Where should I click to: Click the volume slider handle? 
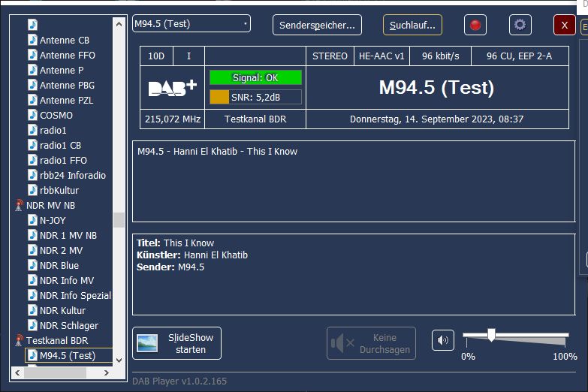click(x=491, y=335)
